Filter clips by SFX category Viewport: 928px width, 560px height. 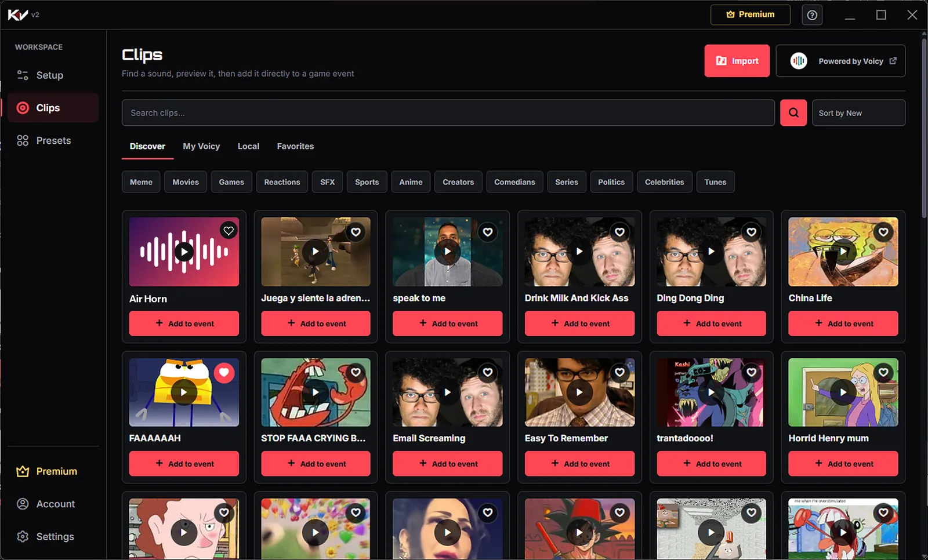[327, 182]
